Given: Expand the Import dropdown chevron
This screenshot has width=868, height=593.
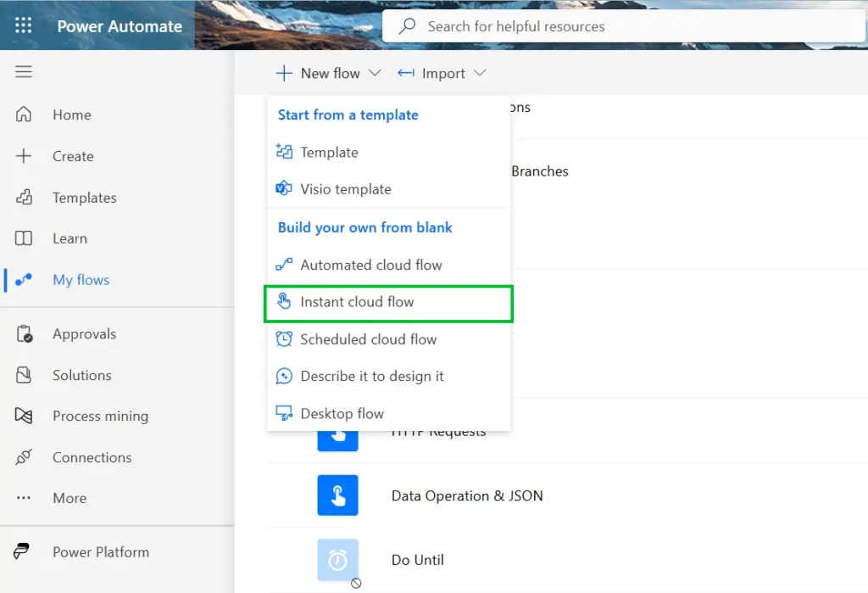Looking at the screenshot, I should (480, 73).
